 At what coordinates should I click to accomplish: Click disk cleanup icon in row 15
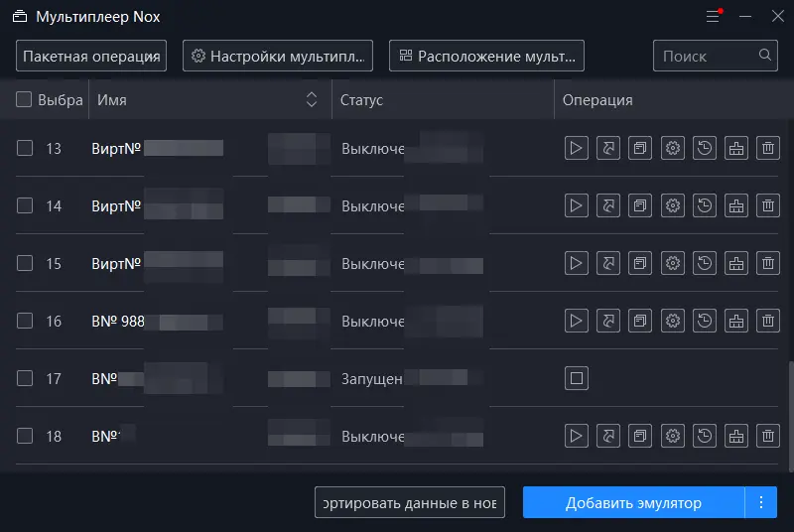(x=736, y=263)
